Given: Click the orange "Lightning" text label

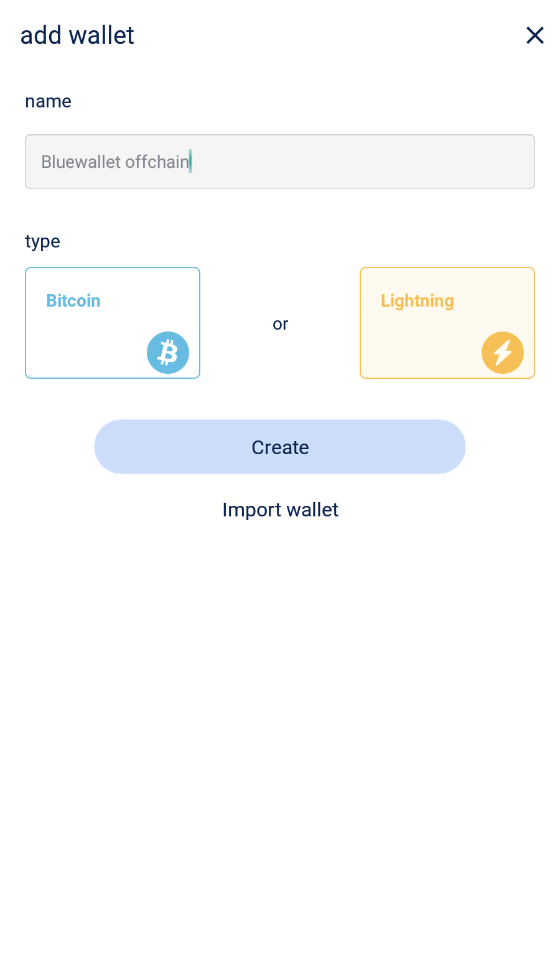Looking at the screenshot, I should [x=417, y=301].
